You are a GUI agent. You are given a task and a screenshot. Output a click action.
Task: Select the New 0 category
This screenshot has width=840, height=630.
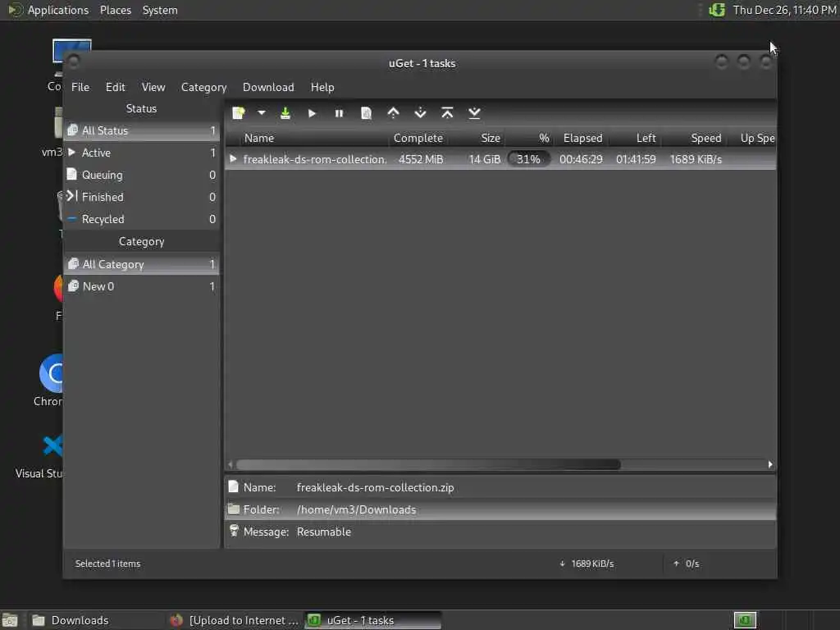(x=141, y=286)
